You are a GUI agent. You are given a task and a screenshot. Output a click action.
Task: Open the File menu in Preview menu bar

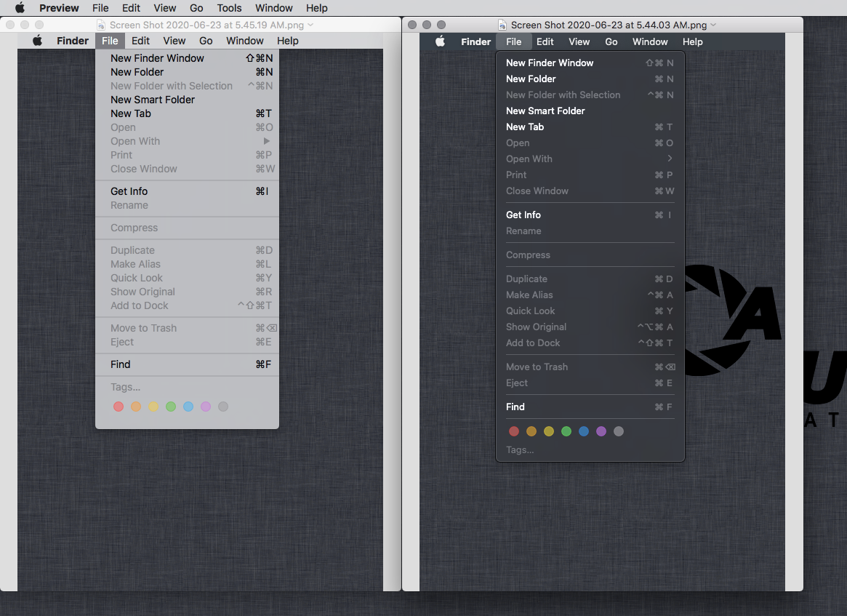click(100, 7)
